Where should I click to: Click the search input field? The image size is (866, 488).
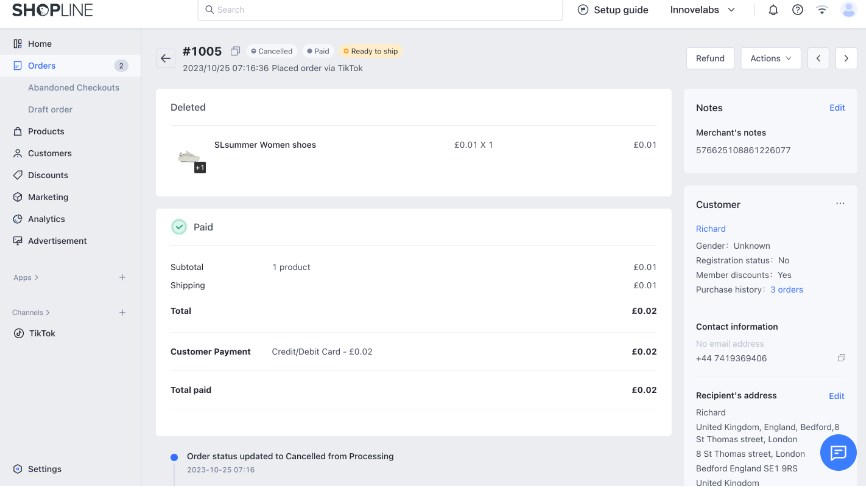[380, 10]
